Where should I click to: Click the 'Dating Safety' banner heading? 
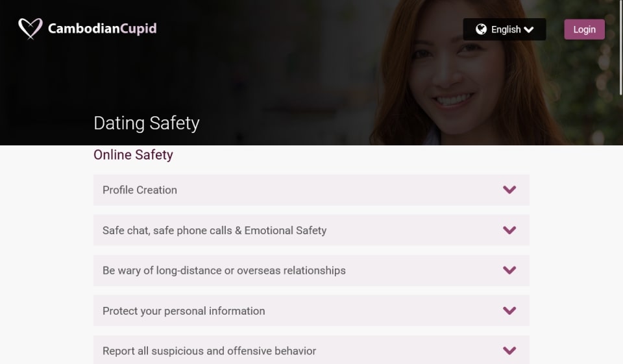(x=146, y=123)
